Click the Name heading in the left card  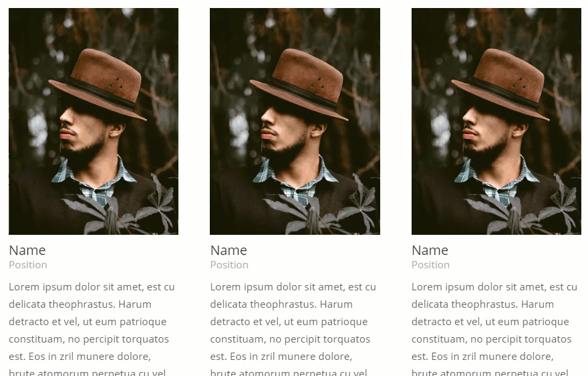pyautogui.click(x=27, y=250)
